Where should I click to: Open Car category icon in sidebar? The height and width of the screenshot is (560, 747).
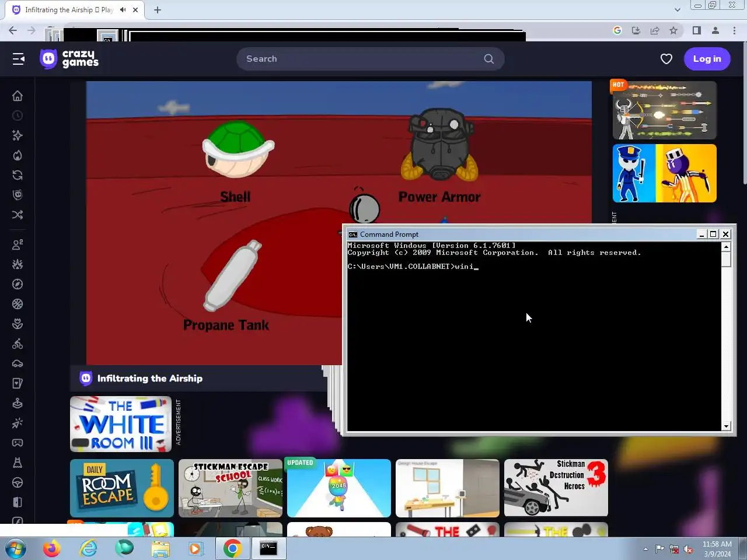[18, 363]
